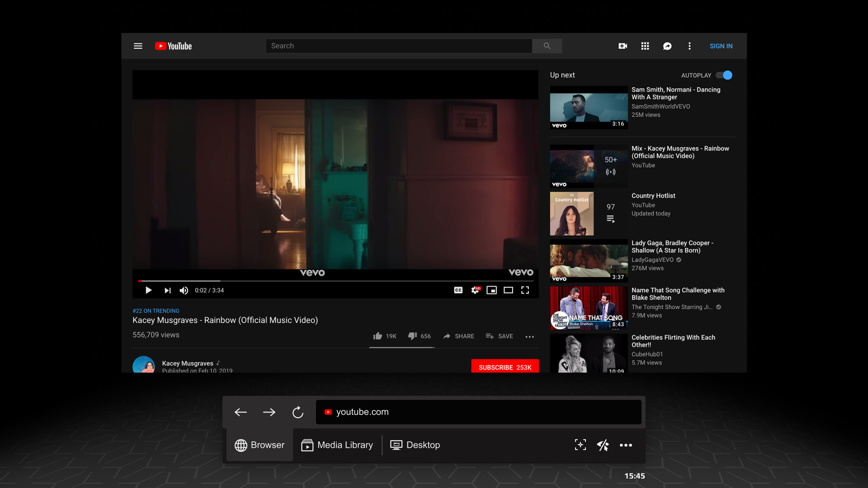Click the YouTube apps grid icon
The image size is (868, 488).
(645, 46)
